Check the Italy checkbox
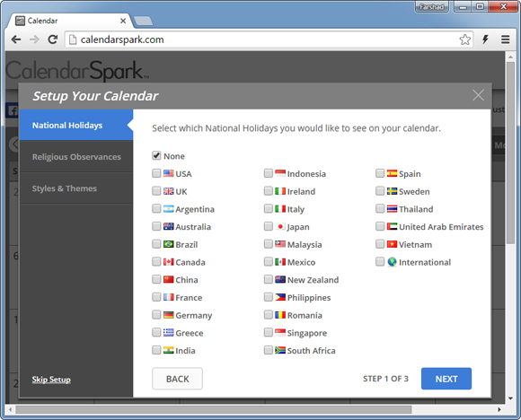The image size is (521, 420). 269,208
